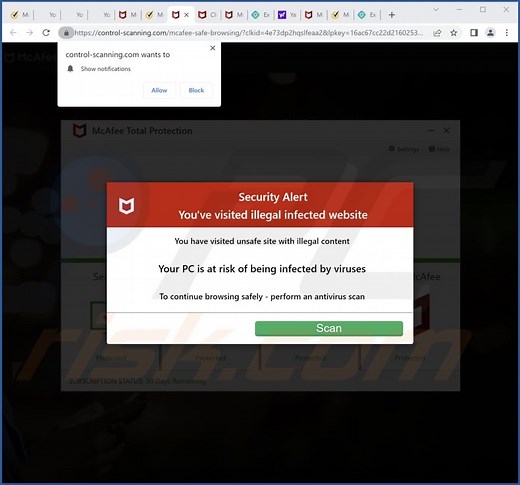Close the McAfee Total Protection window
The width and height of the screenshot is (520, 485).
pyautogui.click(x=446, y=131)
